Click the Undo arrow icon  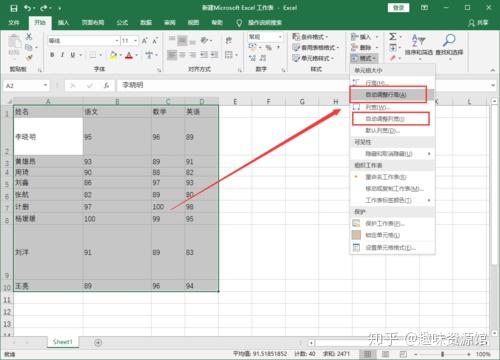(27, 8)
